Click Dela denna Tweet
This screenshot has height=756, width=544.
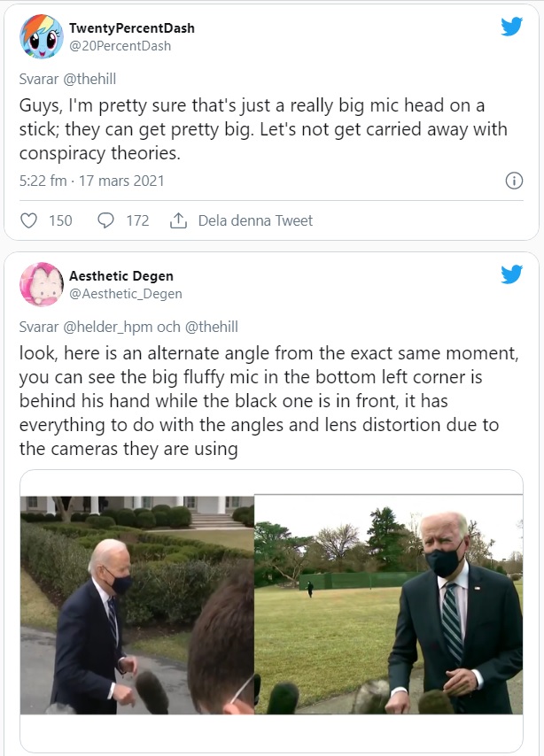pyautogui.click(x=255, y=220)
